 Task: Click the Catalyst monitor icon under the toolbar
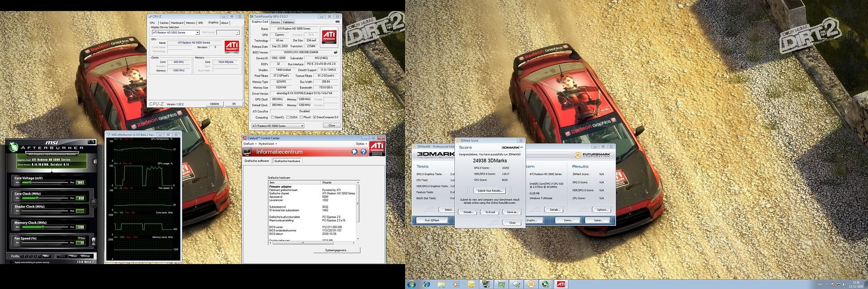pyautogui.click(x=247, y=152)
